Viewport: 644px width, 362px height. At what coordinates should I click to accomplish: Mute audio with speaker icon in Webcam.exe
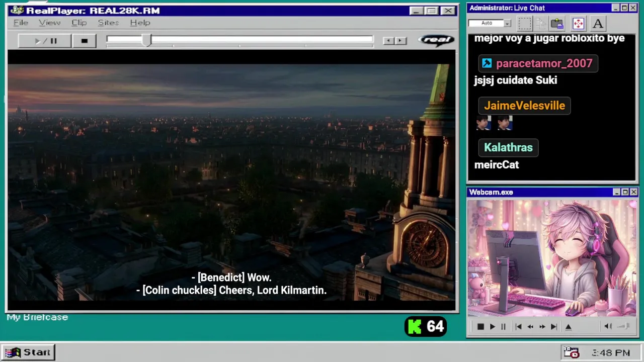coord(608,326)
